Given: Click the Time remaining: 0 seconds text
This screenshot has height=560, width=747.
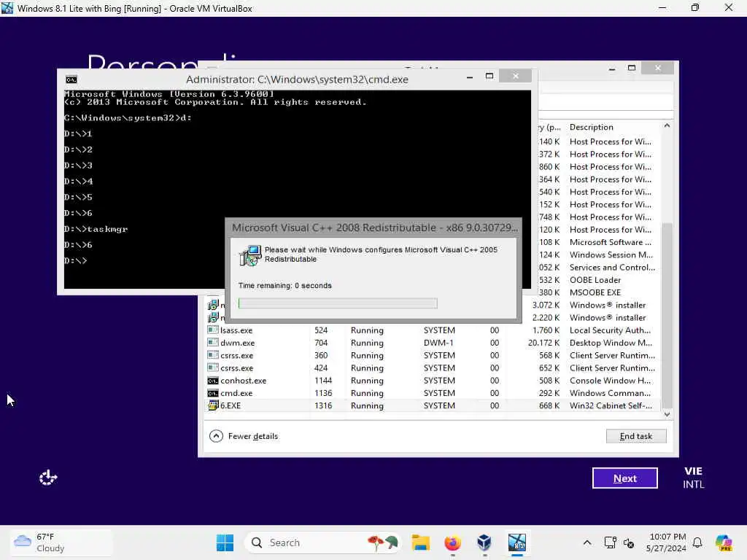Looking at the screenshot, I should [285, 285].
